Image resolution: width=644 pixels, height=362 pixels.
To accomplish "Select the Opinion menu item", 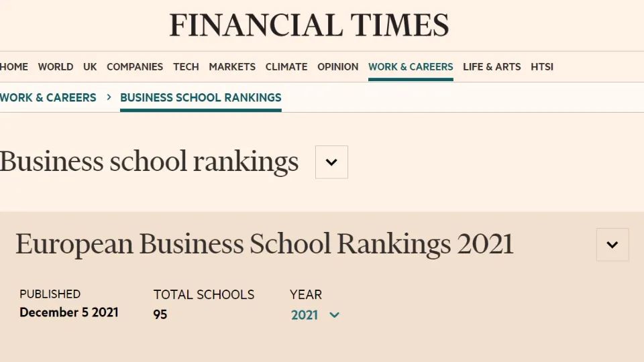I will point(337,66).
